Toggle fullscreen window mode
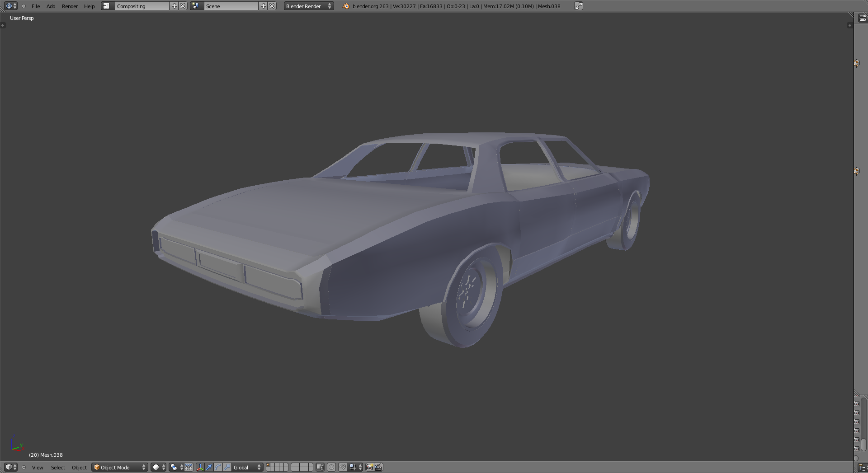 coord(579,6)
